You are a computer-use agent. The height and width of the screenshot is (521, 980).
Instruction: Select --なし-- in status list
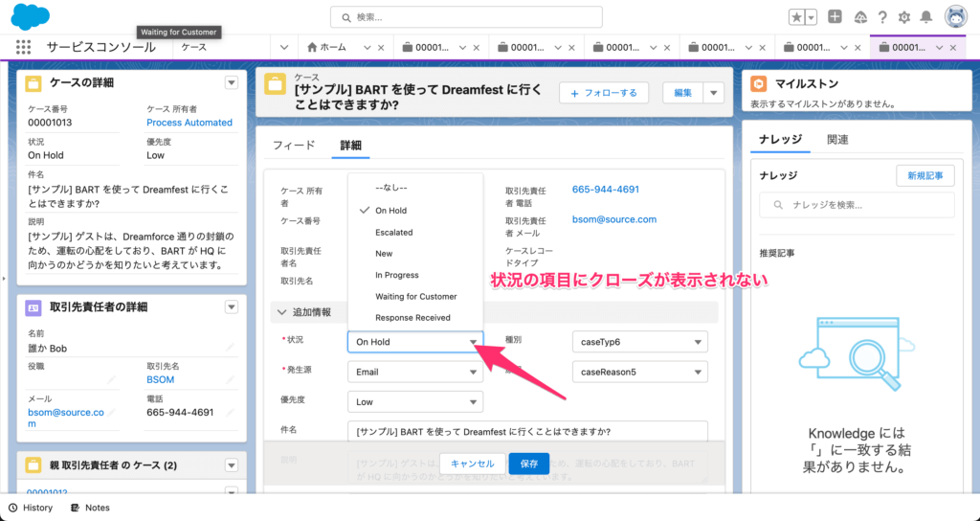415,188
